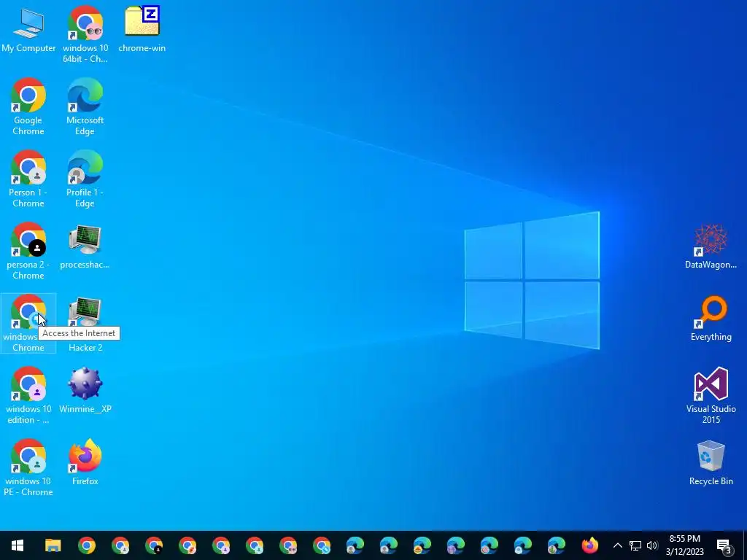Select the Google Chrome desktop shortcut
This screenshot has width=747, height=560.
coord(28,106)
